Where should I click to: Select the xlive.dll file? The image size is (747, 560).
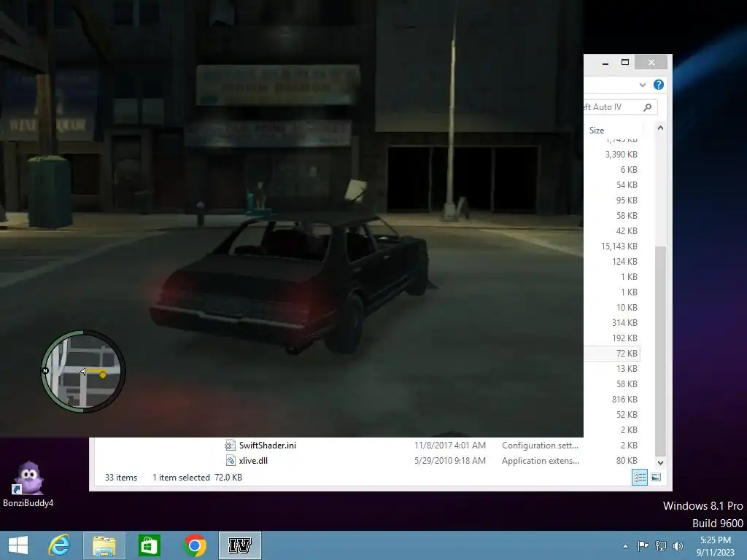coord(253,461)
